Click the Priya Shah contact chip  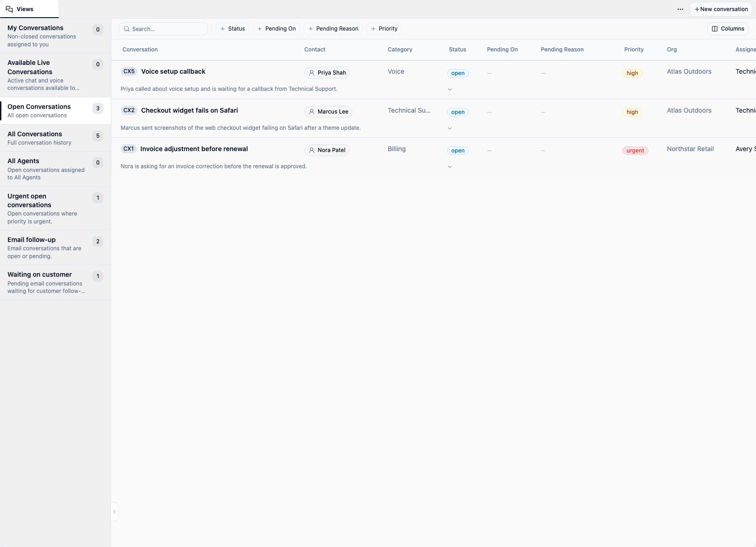pos(327,73)
